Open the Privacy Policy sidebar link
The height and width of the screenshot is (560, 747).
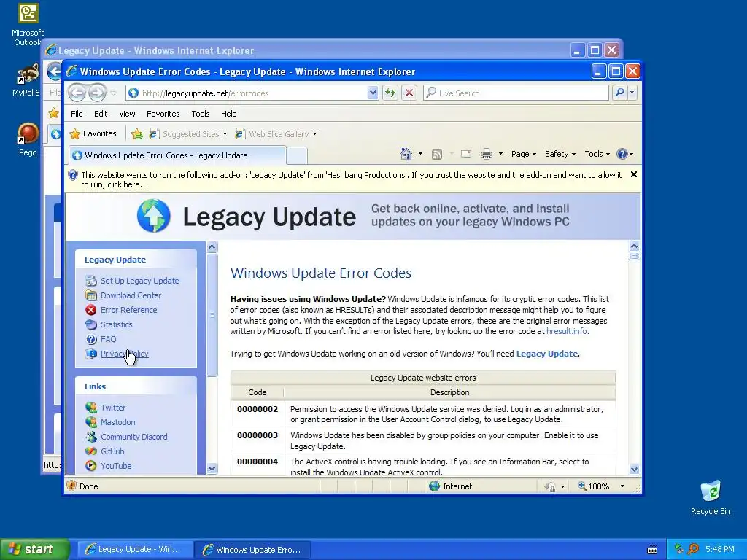pyautogui.click(x=124, y=354)
